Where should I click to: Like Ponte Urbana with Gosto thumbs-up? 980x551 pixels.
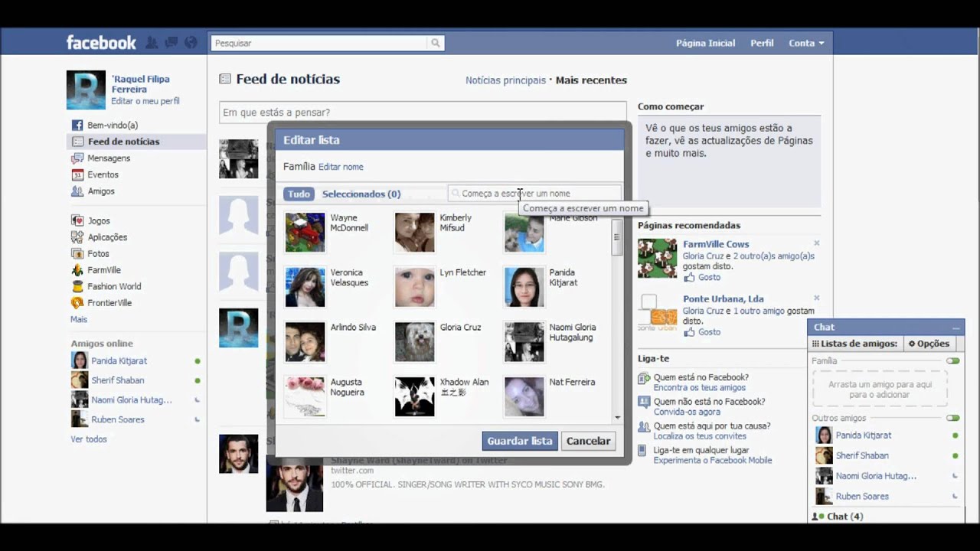coord(702,332)
